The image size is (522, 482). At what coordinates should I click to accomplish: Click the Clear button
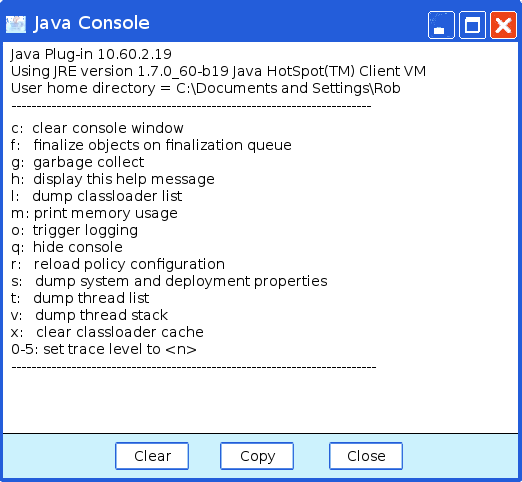click(x=152, y=456)
